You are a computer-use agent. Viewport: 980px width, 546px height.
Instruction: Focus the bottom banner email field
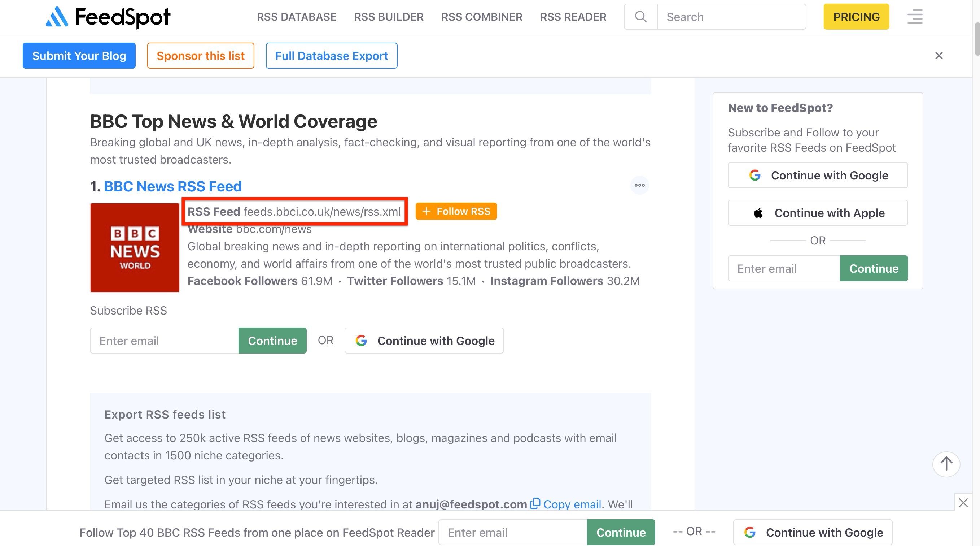point(513,532)
